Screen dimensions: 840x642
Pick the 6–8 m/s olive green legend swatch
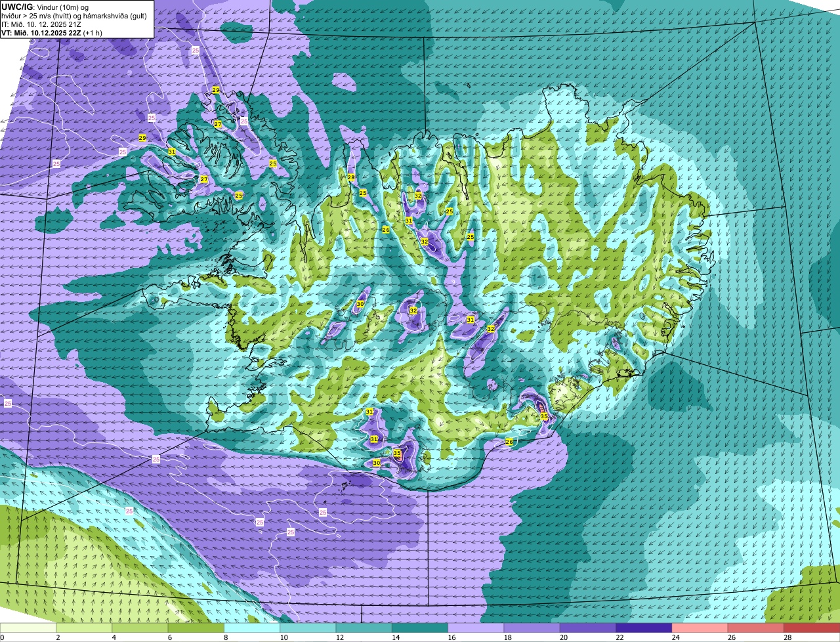[x=198, y=628]
